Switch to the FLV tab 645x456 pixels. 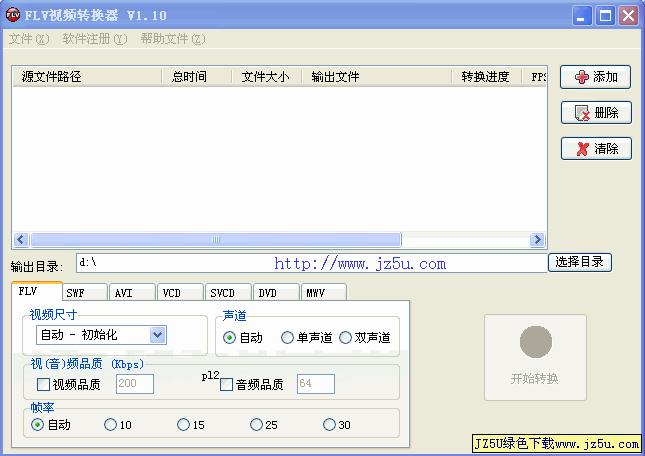[37, 291]
